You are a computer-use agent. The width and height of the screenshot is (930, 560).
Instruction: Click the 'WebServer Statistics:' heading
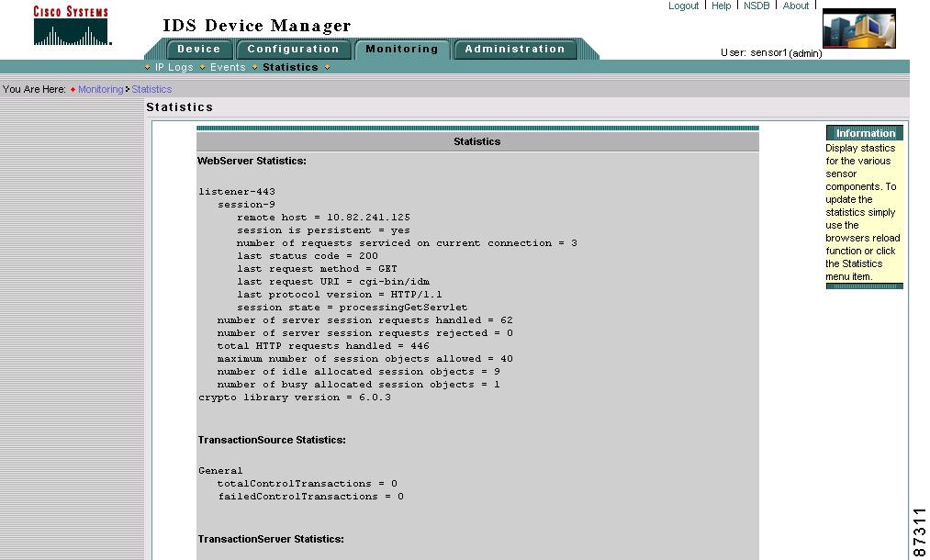pyautogui.click(x=252, y=161)
